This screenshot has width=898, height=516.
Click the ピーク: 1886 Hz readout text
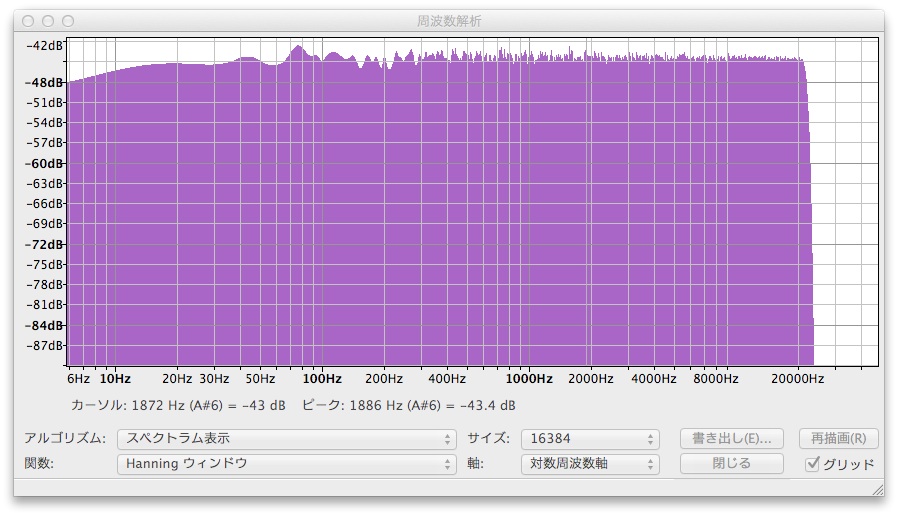(x=408, y=405)
